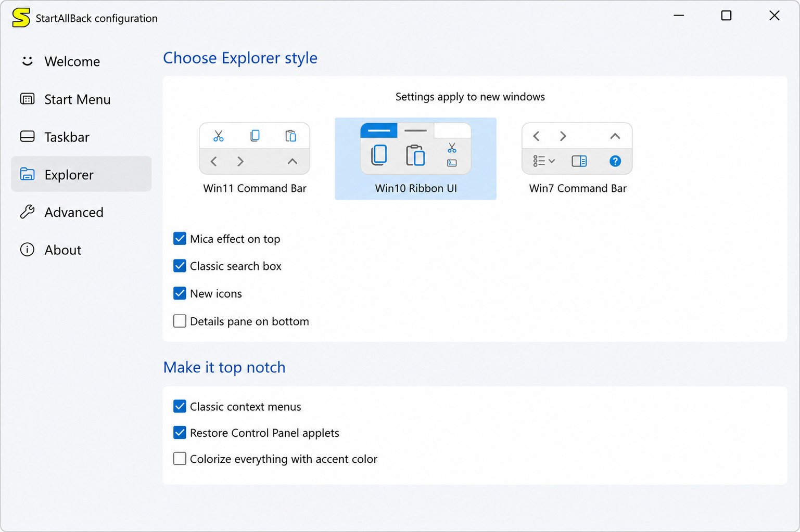
Task: Go to Start Menu settings page
Action: point(81,99)
